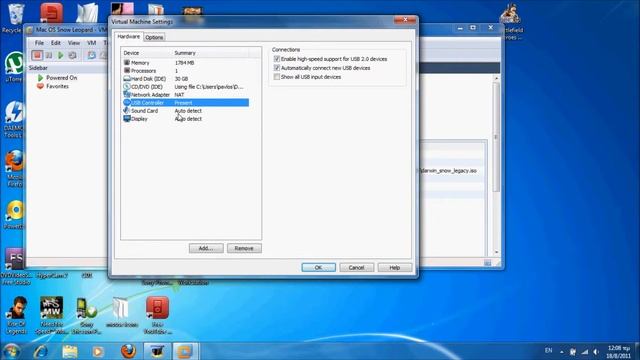This screenshot has height=360, width=640.
Task: Click OK to confirm settings
Action: 318,267
